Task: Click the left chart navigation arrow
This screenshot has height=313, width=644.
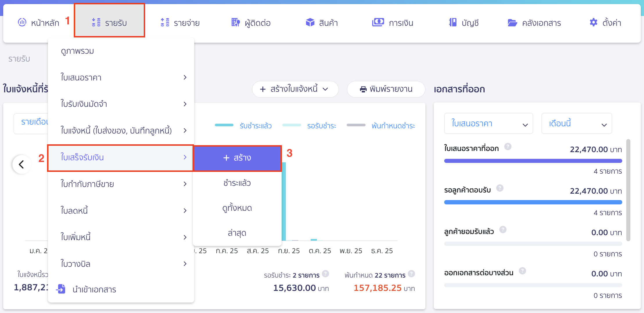Action: 21,164
